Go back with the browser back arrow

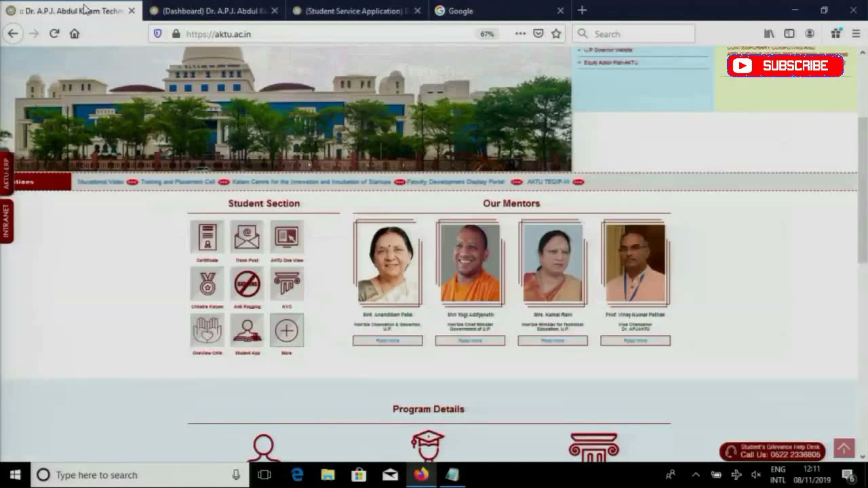click(x=13, y=33)
